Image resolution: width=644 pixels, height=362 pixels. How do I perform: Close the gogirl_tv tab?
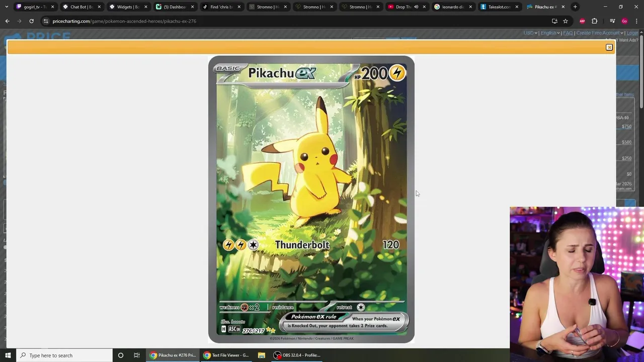[x=52, y=7]
